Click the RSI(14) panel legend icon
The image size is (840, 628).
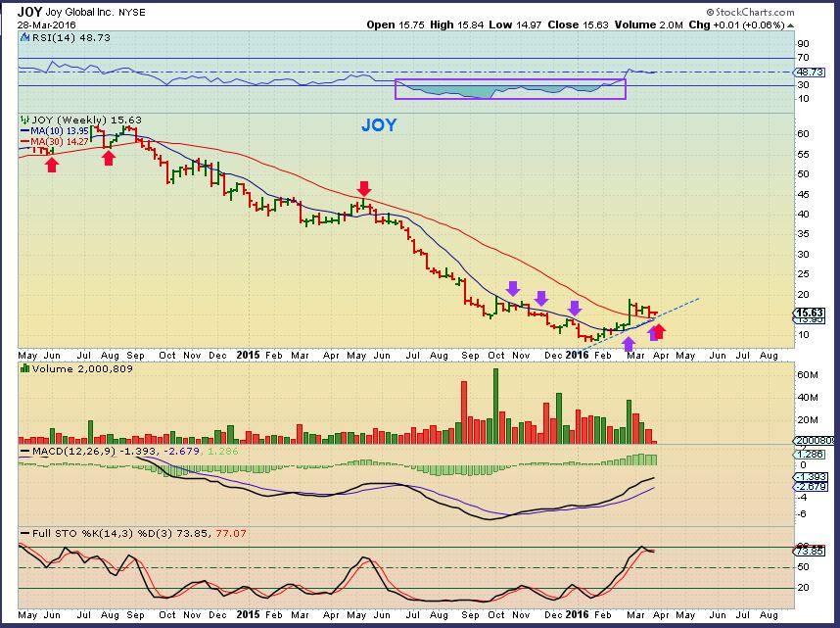point(25,37)
